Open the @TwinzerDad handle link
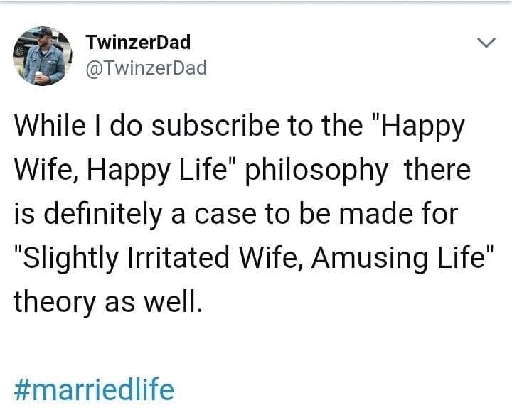Screen dimensions: 512x420 click(x=145, y=68)
